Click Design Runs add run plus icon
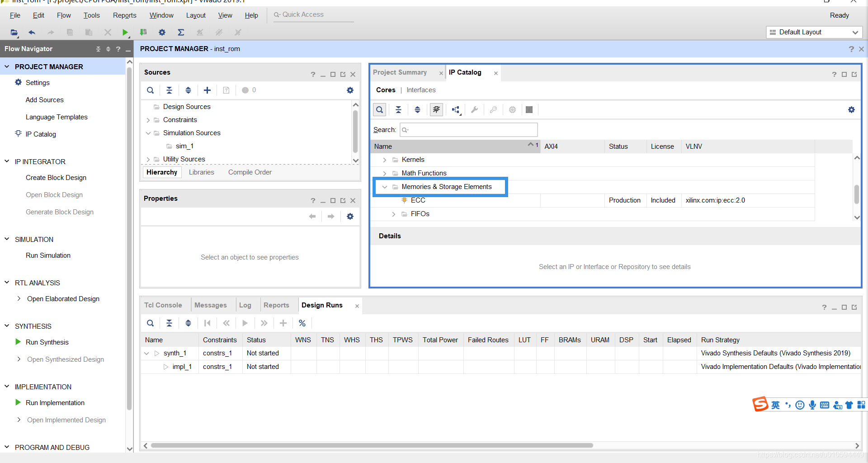The height and width of the screenshot is (463, 868). (283, 323)
